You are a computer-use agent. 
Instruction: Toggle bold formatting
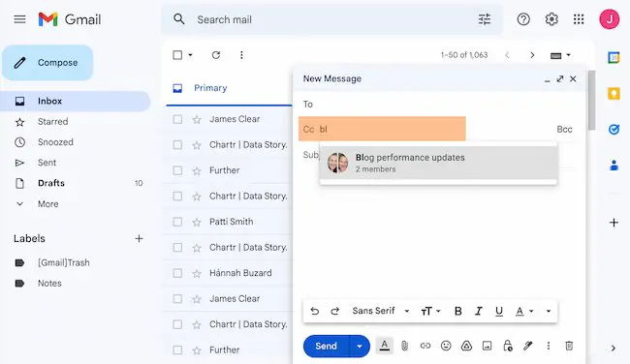pyautogui.click(x=457, y=311)
